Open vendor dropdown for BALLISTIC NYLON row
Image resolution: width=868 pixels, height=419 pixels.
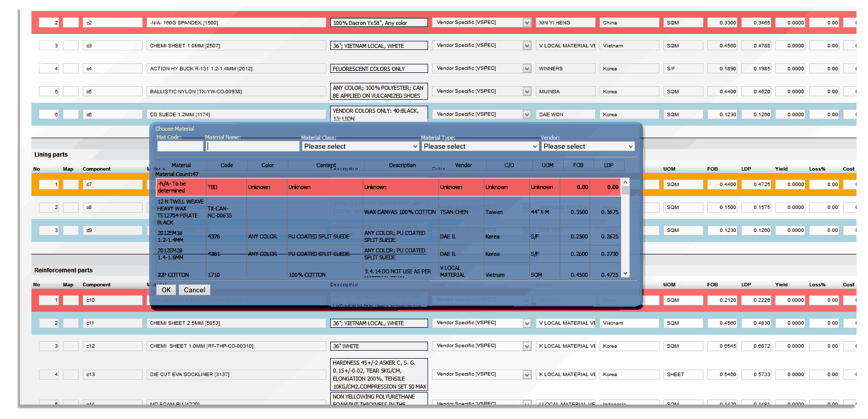tap(527, 91)
